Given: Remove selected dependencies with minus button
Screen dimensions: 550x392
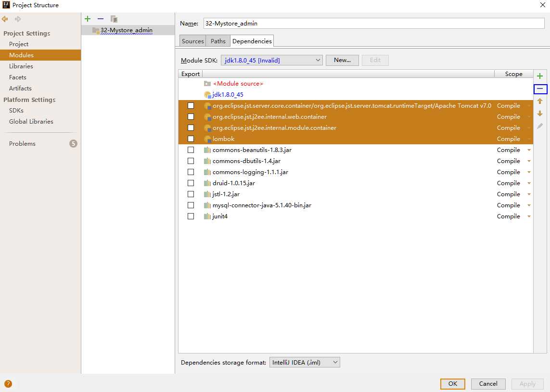Looking at the screenshot, I should (x=540, y=89).
